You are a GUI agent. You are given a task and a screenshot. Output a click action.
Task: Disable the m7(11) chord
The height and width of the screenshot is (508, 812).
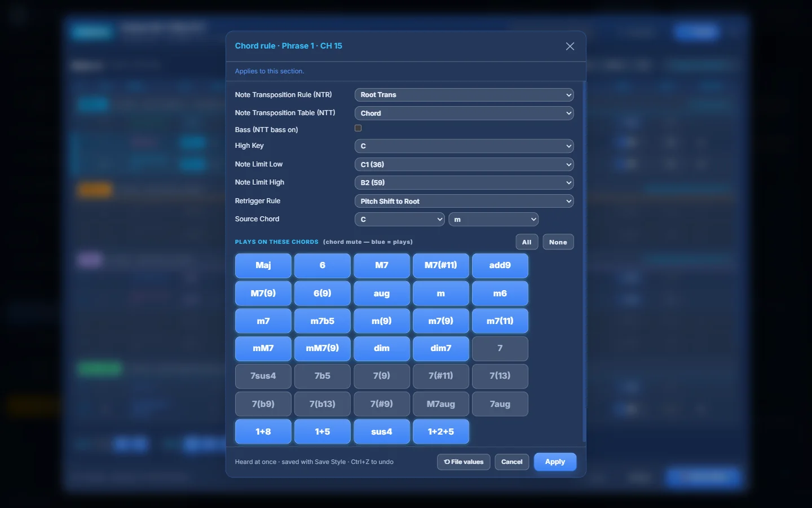click(500, 321)
